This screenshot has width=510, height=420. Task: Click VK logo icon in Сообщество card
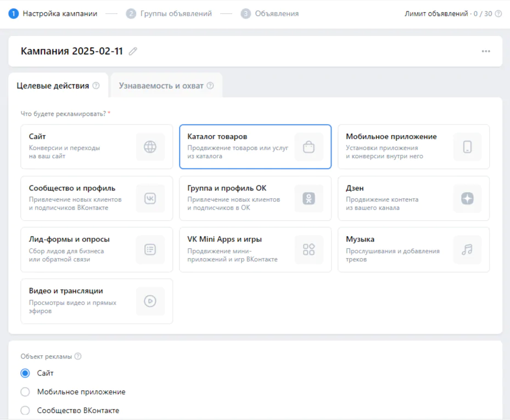tap(150, 198)
